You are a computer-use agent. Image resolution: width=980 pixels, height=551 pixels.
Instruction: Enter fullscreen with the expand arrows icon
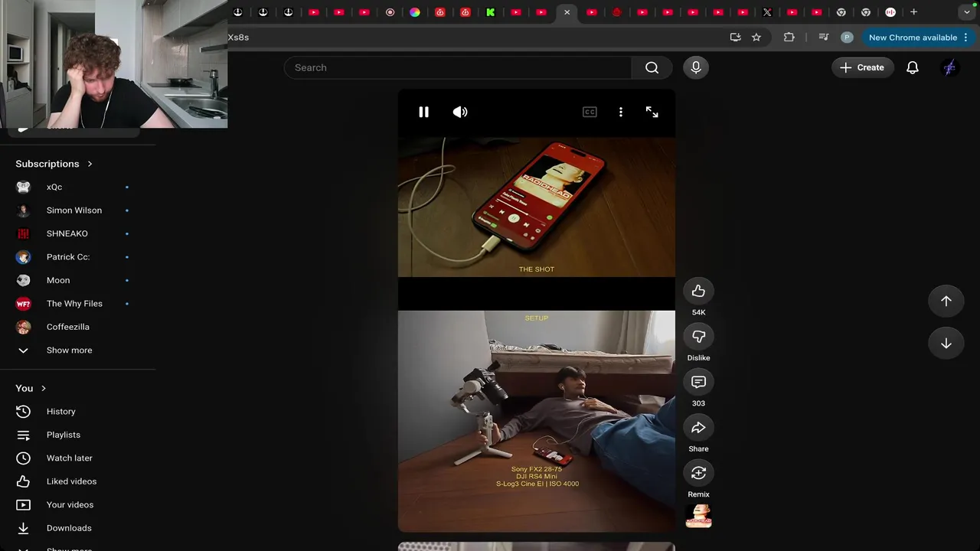[x=652, y=112]
